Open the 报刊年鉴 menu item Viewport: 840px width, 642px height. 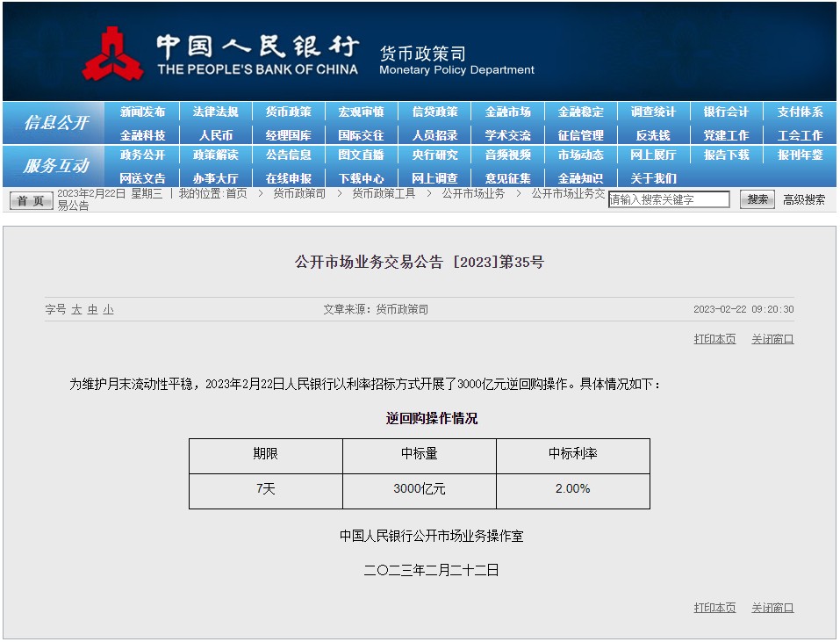tap(800, 155)
